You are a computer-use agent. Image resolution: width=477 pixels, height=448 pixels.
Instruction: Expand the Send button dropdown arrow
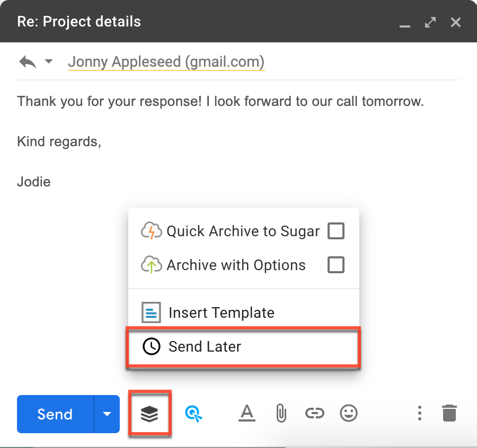pos(107,414)
